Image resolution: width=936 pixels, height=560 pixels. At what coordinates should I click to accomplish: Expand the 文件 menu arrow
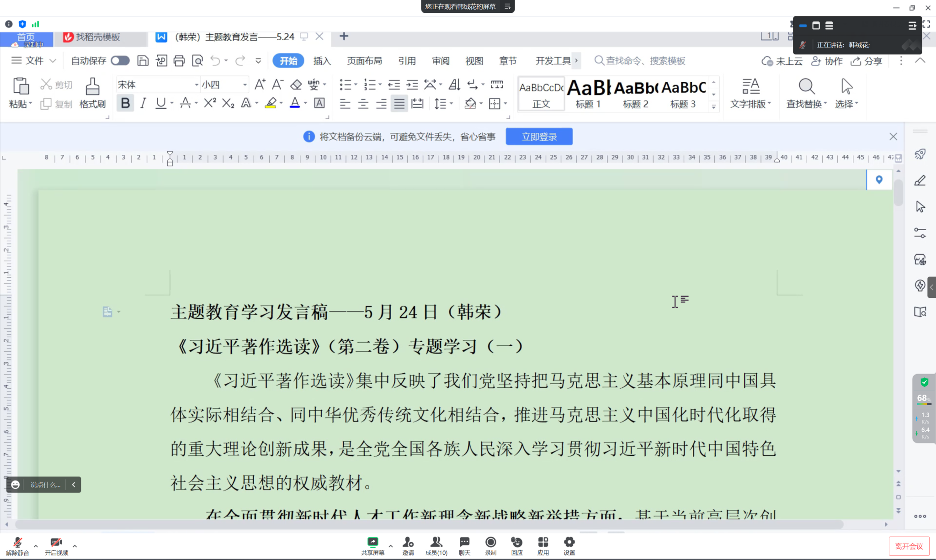click(x=53, y=61)
